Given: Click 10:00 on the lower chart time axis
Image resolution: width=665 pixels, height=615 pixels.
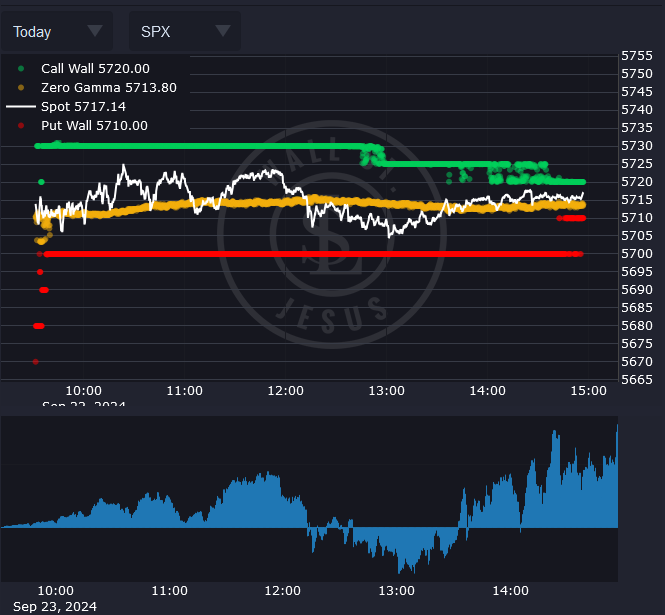Looking at the screenshot, I should (56, 591).
